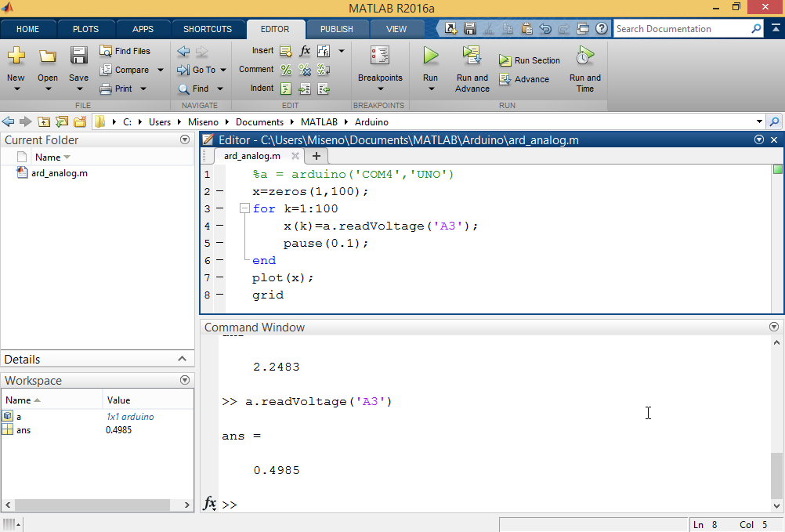Insert a function with the fx icon
Screen dimensions: 785x532
[305, 51]
